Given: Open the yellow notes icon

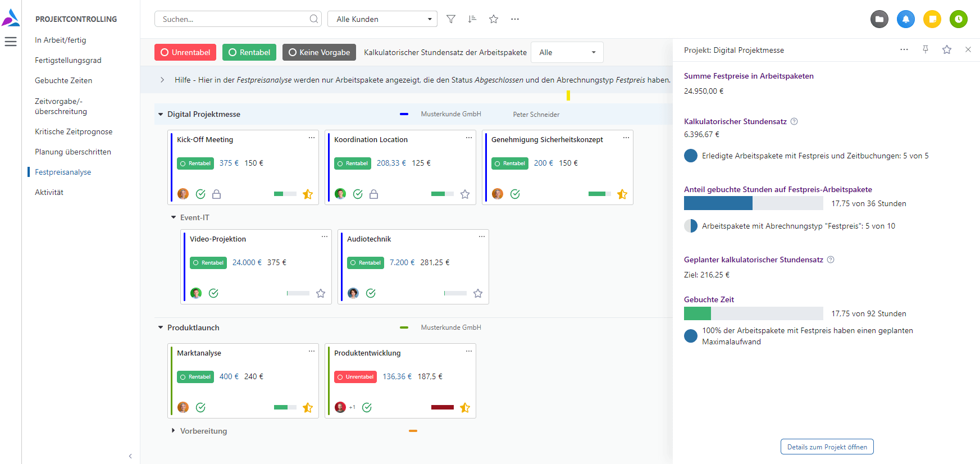Looking at the screenshot, I should [932, 19].
